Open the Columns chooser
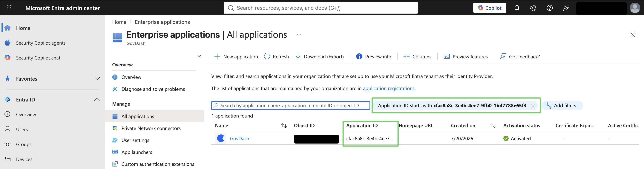 point(417,57)
